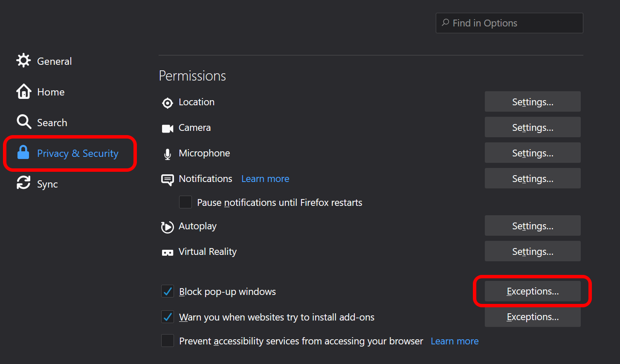Click the Camera permission icon

click(168, 128)
